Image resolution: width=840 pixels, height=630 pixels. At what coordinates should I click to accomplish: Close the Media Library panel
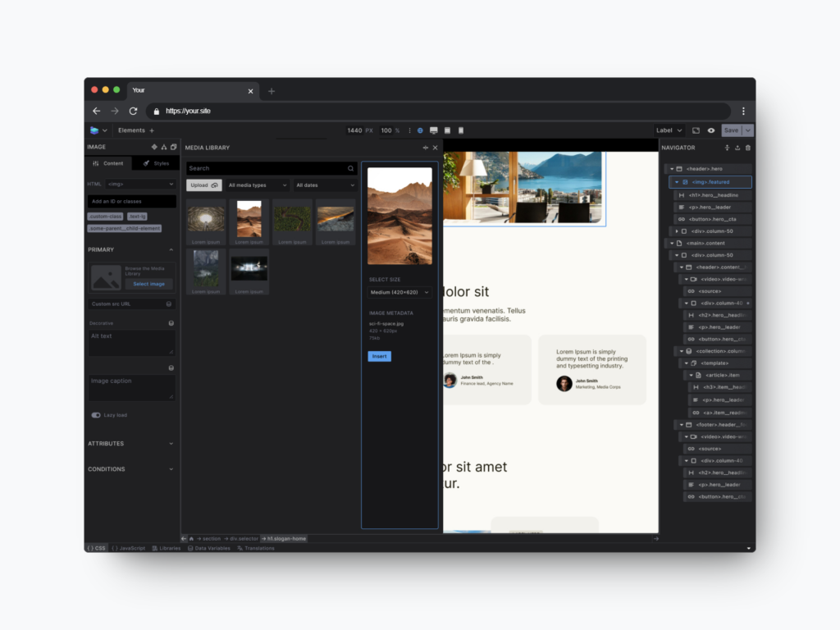pyautogui.click(x=435, y=148)
